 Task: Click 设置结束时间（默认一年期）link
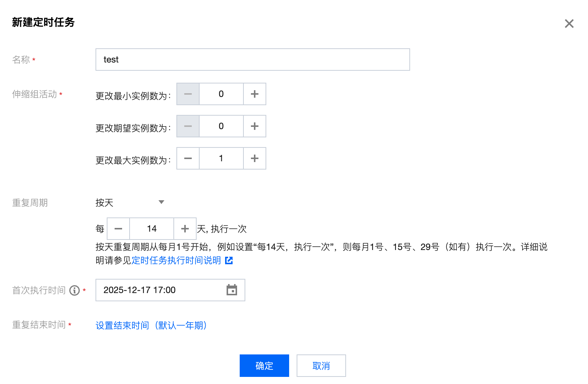point(151,325)
